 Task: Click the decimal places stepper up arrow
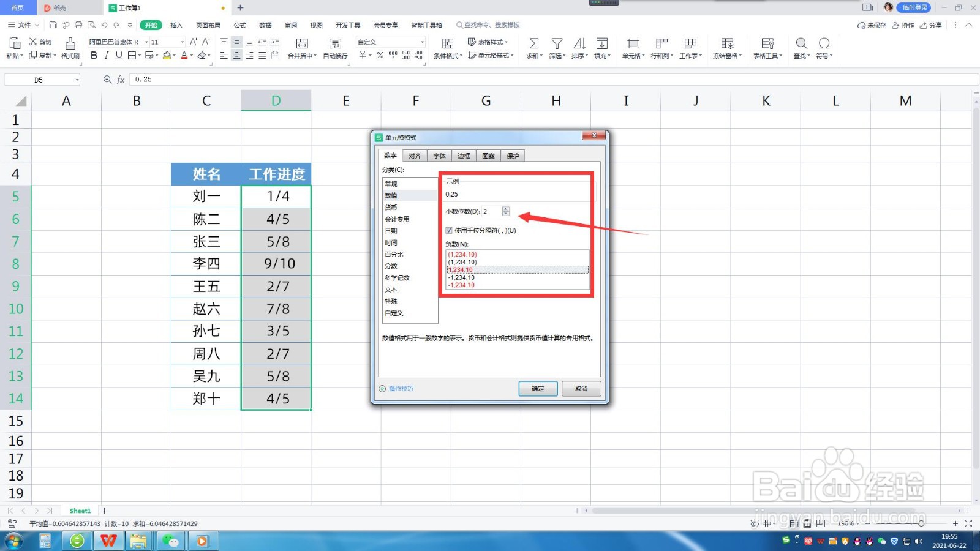pyautogui.click(x=505, y=209)
